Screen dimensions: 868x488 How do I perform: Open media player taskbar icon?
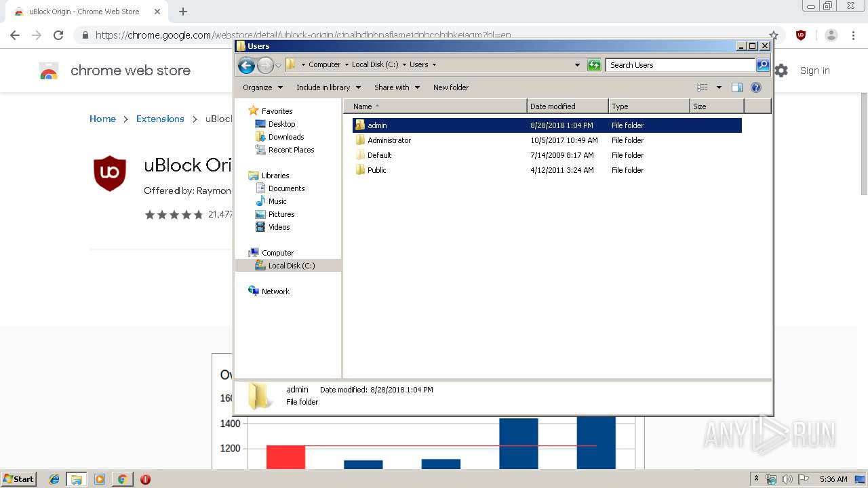pos(100,479)
